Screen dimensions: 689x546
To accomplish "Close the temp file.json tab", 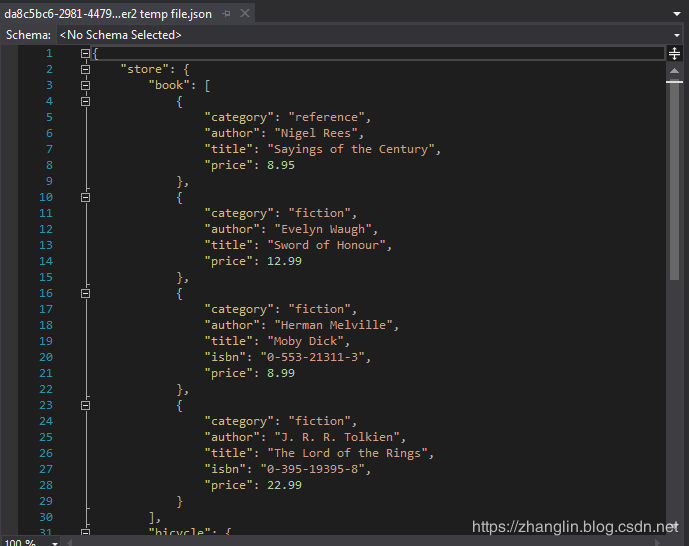I will [x=245, y=14].
